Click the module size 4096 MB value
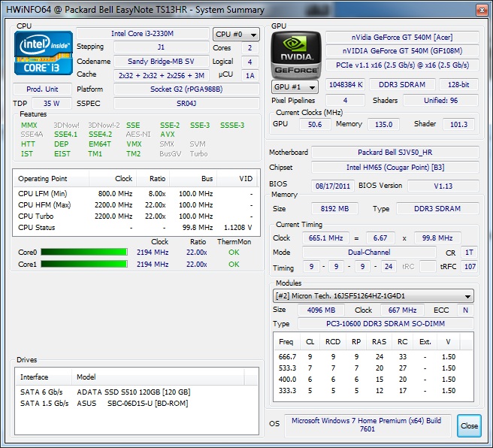The image size is (493, 448). [x=321, y=310]
